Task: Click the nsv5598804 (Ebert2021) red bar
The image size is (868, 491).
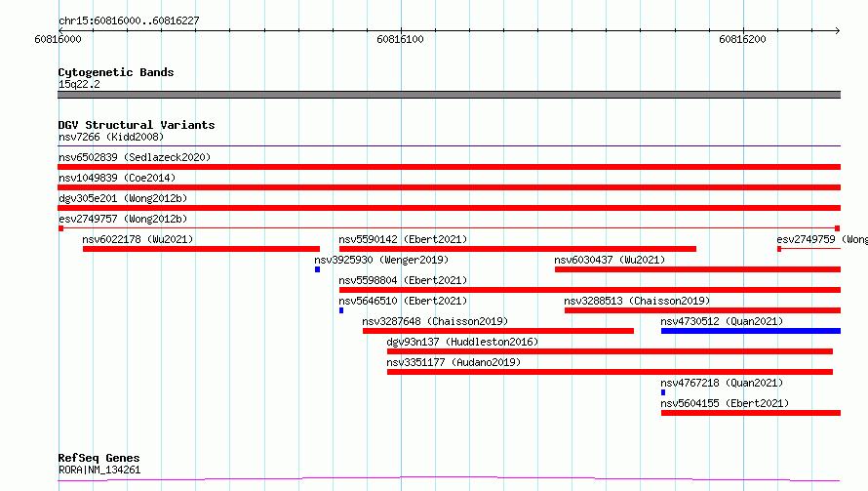Action: [x=590, y=290]
